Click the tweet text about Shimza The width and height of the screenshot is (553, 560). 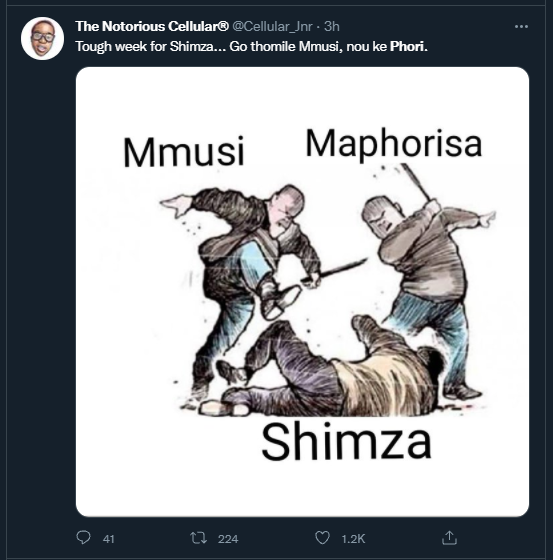tap(251, 46)
